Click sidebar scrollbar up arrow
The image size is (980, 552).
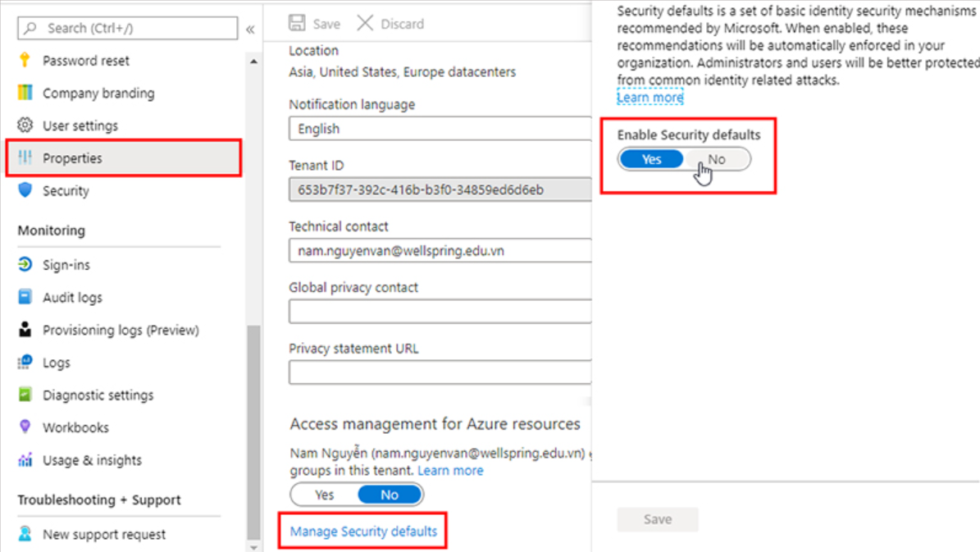click(x=253, y=62)
